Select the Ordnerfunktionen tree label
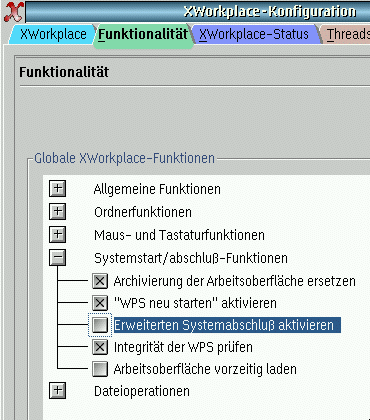The width and height of the screenshot is (370, 420). coord(143,212)
